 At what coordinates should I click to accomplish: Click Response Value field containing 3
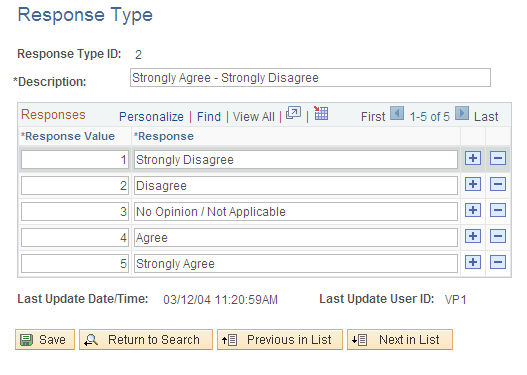coord(75,212)
